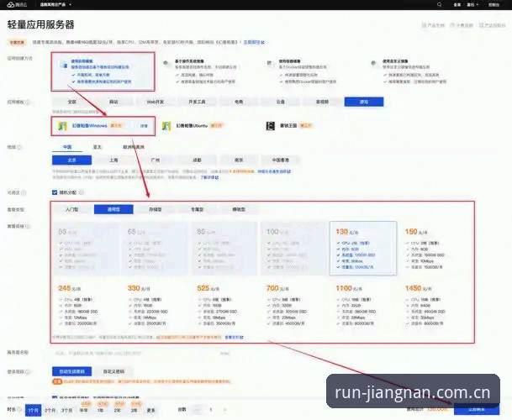Click the server instance name input field

coord(144,353)
